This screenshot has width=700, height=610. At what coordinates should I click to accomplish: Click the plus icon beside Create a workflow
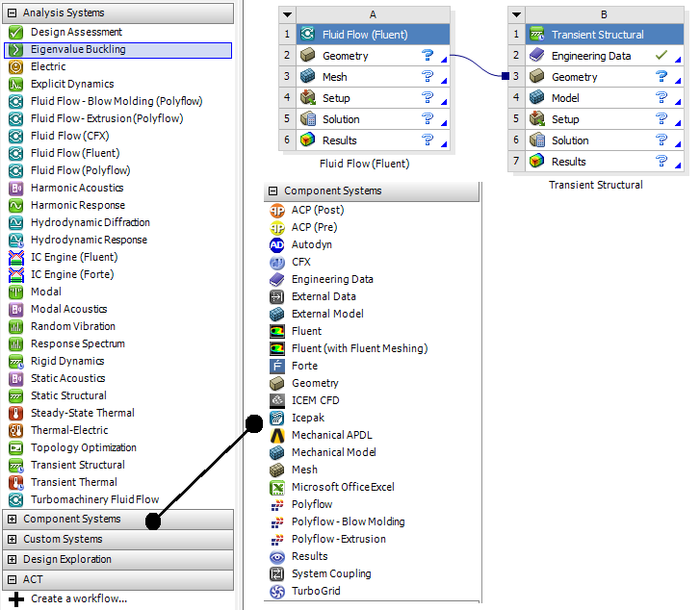[x=15, y=598]
